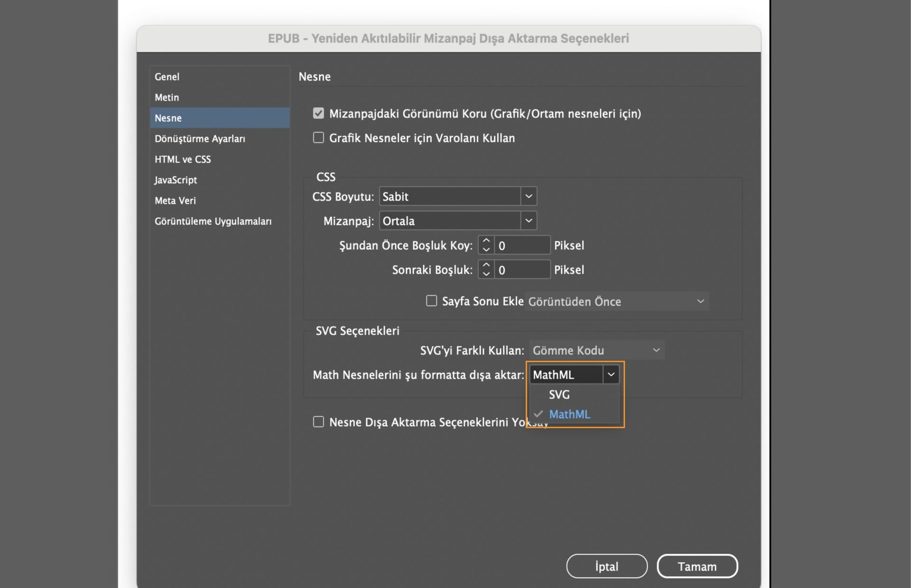Open the Görüntüden Önce dropdown
The image size is (911, 588).
click(x=616, y=302)
